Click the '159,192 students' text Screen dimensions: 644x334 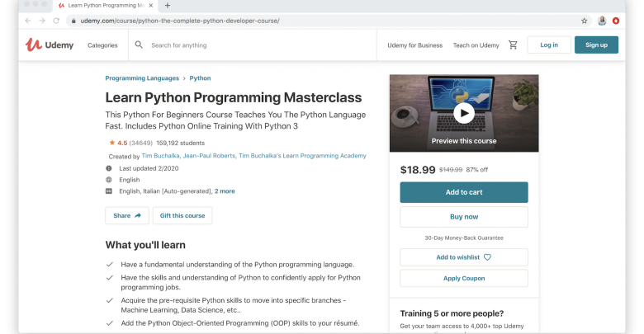pos(180,143)
